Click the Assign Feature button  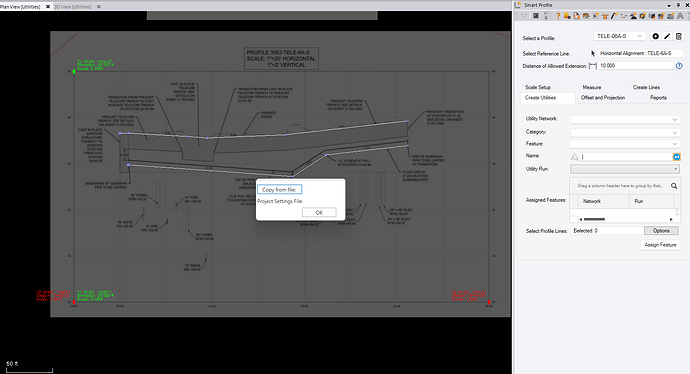(660, 245)
